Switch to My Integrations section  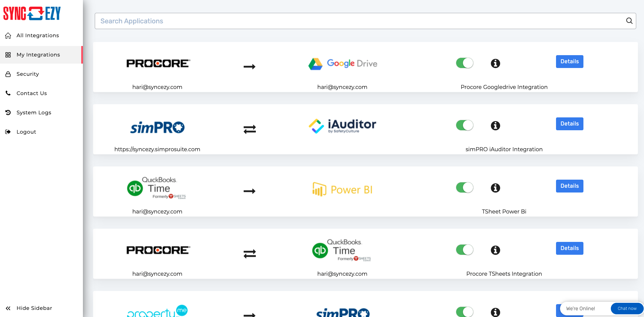click(38, 54)
